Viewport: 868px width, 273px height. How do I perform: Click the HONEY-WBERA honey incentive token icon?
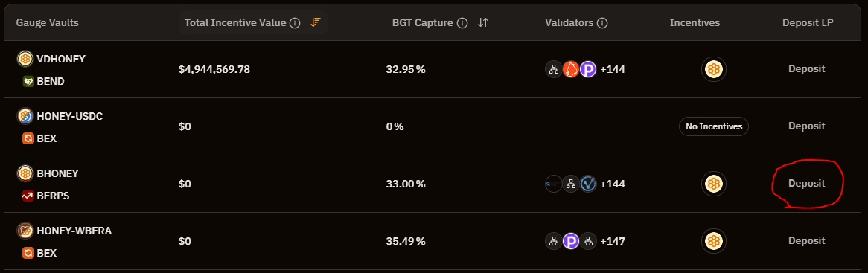click(714, 241)
